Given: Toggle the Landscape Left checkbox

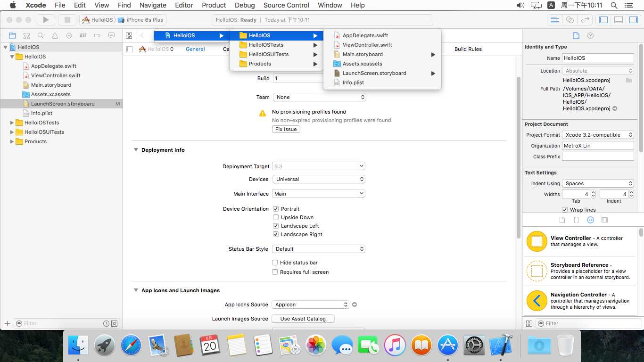Looking at the screenshot, I should pyautogui.click(x=275, y=226).
